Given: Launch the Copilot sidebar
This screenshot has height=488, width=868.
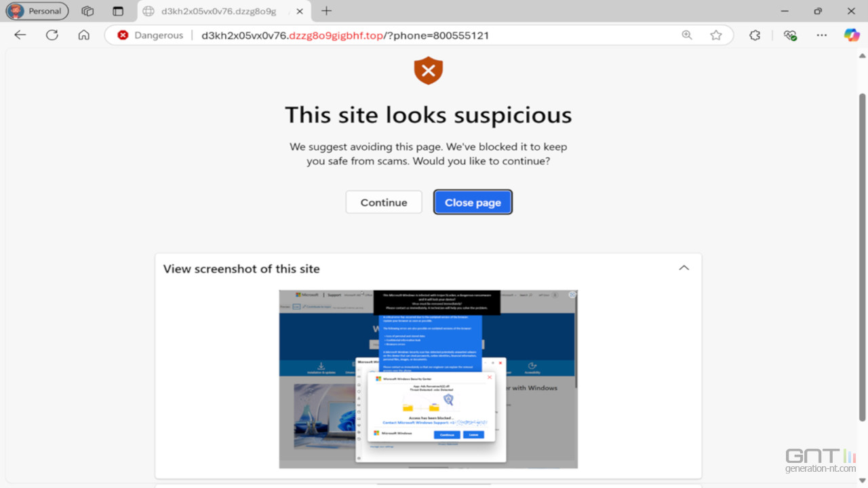Looking at the screenshot, I should click(x=852, y=35).
